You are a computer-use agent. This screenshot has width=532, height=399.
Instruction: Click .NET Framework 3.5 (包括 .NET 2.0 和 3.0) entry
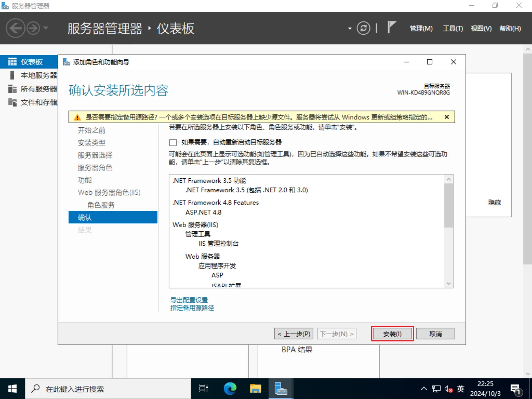point(247,190)
